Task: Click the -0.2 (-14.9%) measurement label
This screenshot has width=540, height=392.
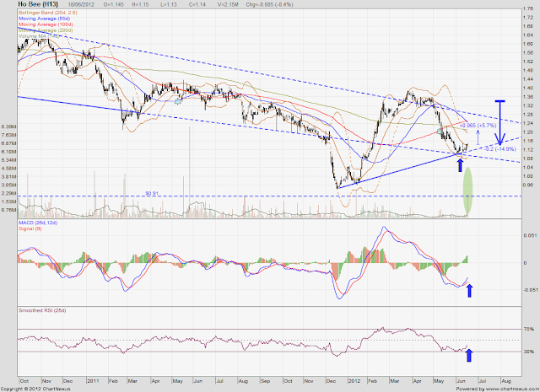Action: [x=500, y=149]
